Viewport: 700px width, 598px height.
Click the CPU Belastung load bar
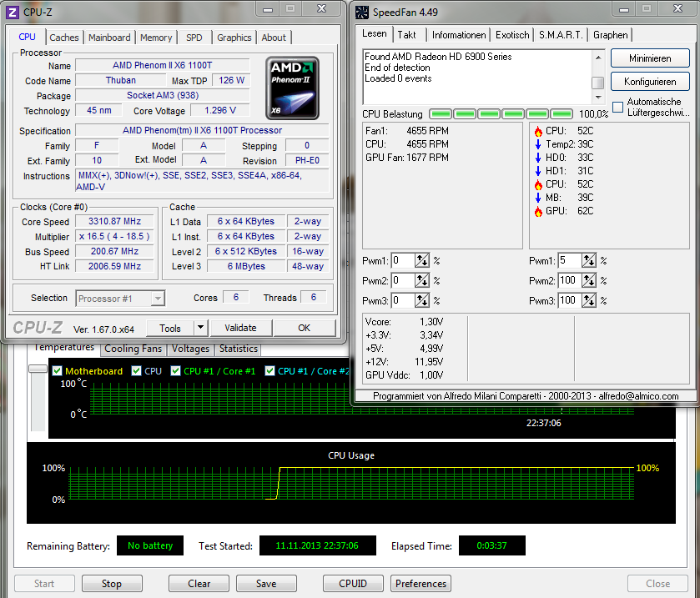pyautogui.click(x=501, y=114)
